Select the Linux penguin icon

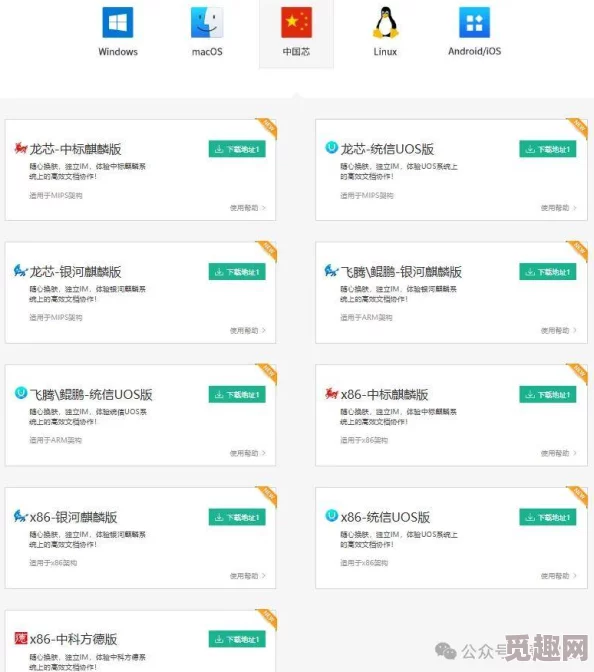385,22
